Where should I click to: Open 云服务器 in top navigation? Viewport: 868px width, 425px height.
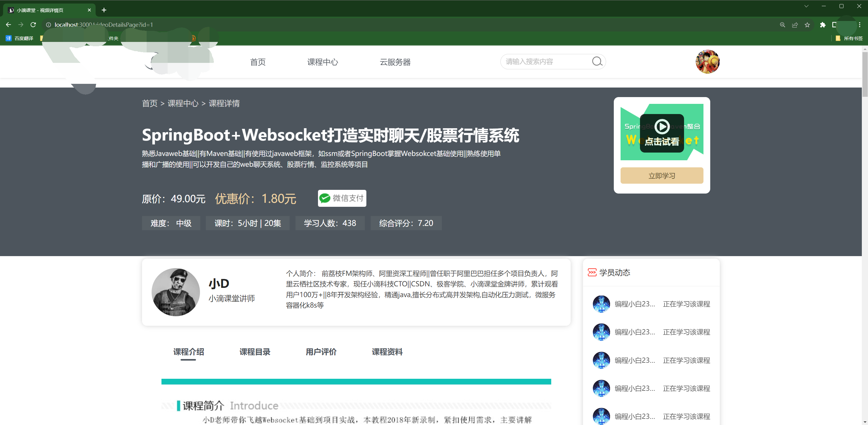395,62
